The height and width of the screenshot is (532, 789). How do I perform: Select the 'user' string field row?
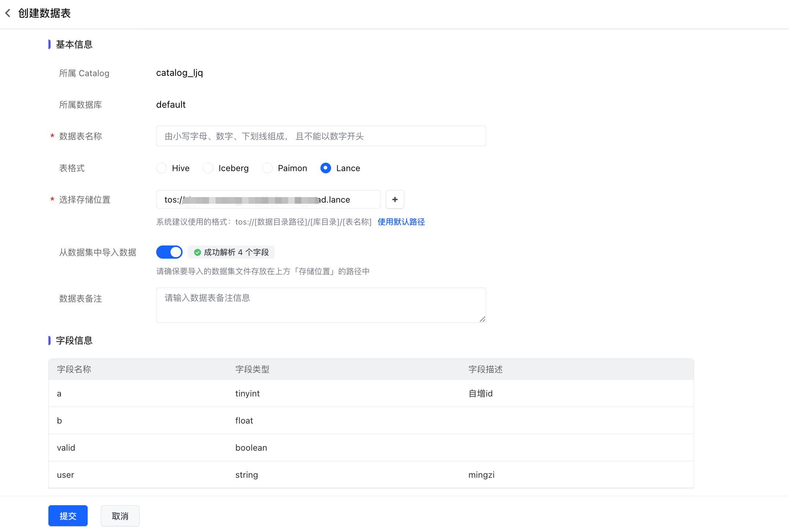click(371, 475)
